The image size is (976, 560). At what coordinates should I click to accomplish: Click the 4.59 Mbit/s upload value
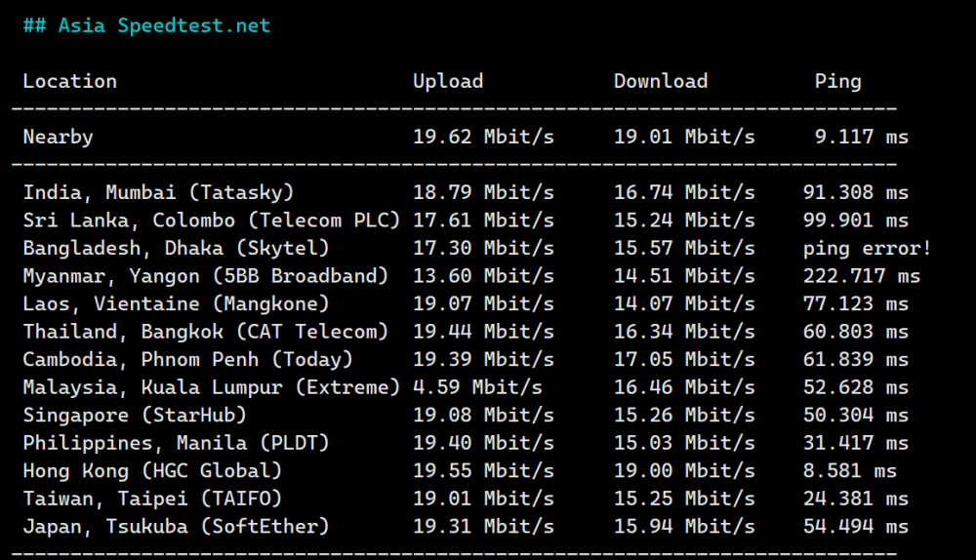(x=477, y=388)
